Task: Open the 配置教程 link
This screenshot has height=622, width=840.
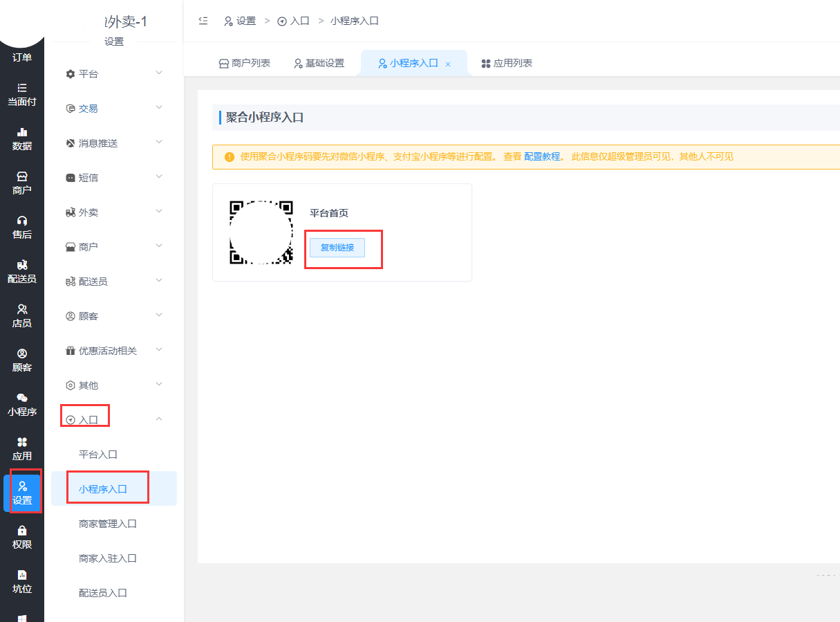Action: pos(542,157)
